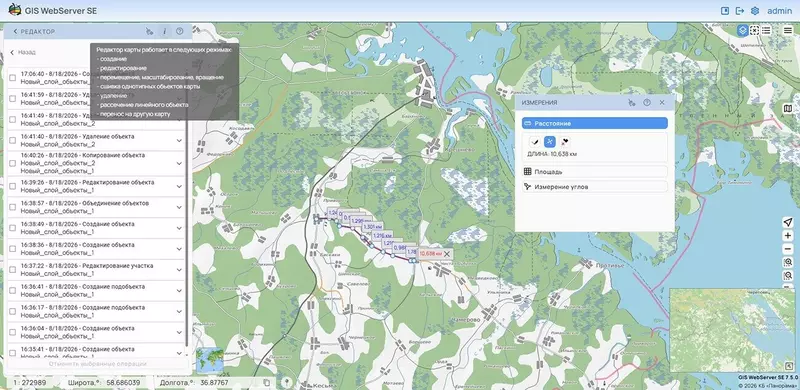This screenshot has width=800, height=390.
Task: Click the Долгота value 36.87767
Action: (213, 382)
